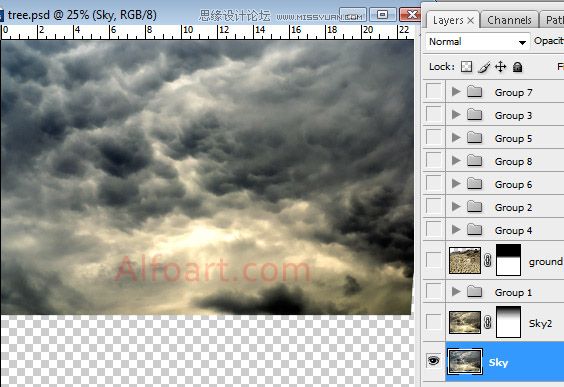Show Group 3 using its visibility box

(433, 114)
